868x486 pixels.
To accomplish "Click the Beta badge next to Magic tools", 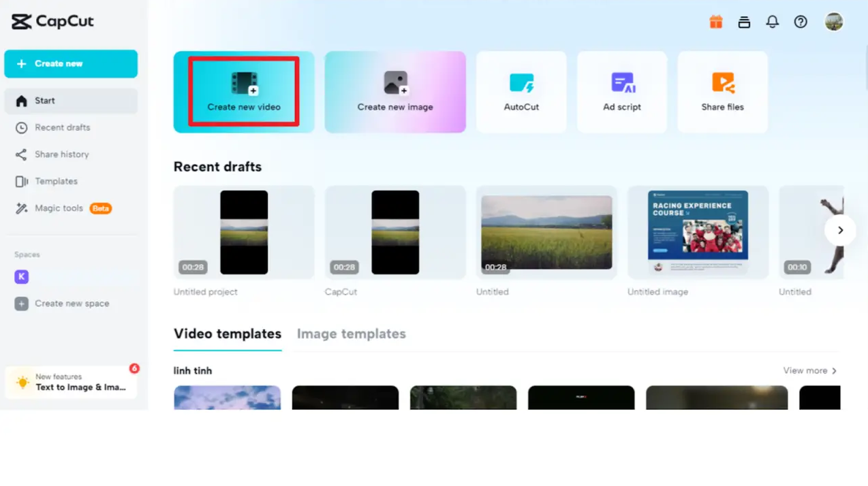I will [101, 208].
